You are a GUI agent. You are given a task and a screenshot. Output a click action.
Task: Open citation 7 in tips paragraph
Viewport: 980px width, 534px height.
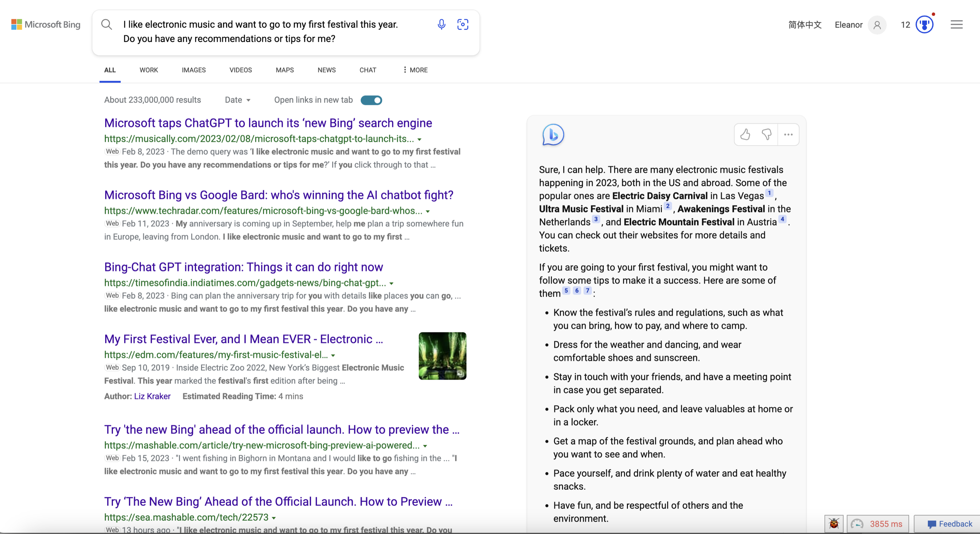click(587, 291)
